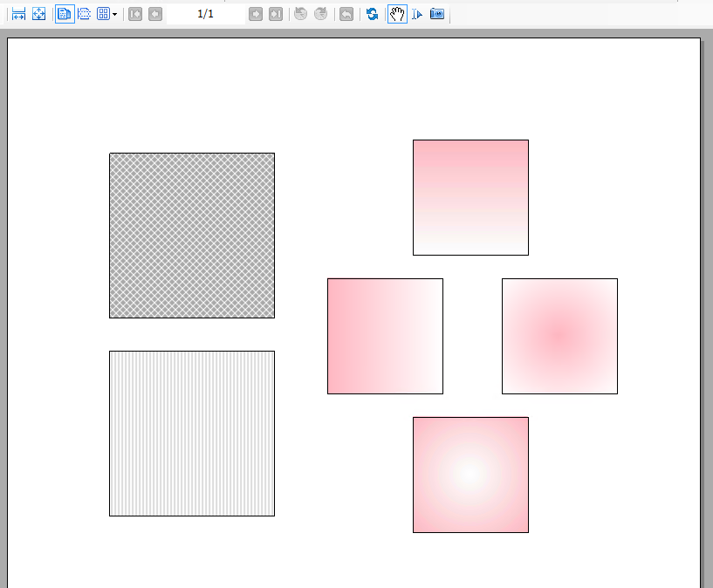The image size is (713, 588).
Task: Click the fit page width icon
Action: (18, 14)
